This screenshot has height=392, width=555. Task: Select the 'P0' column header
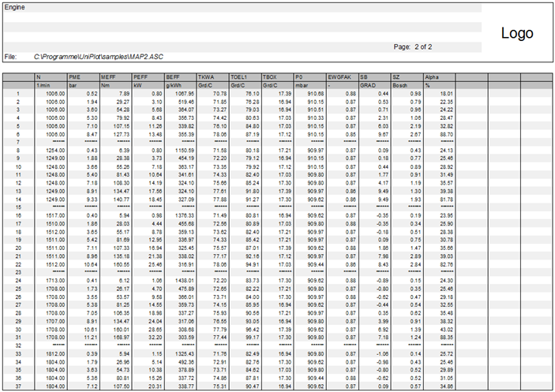point(310,77)
